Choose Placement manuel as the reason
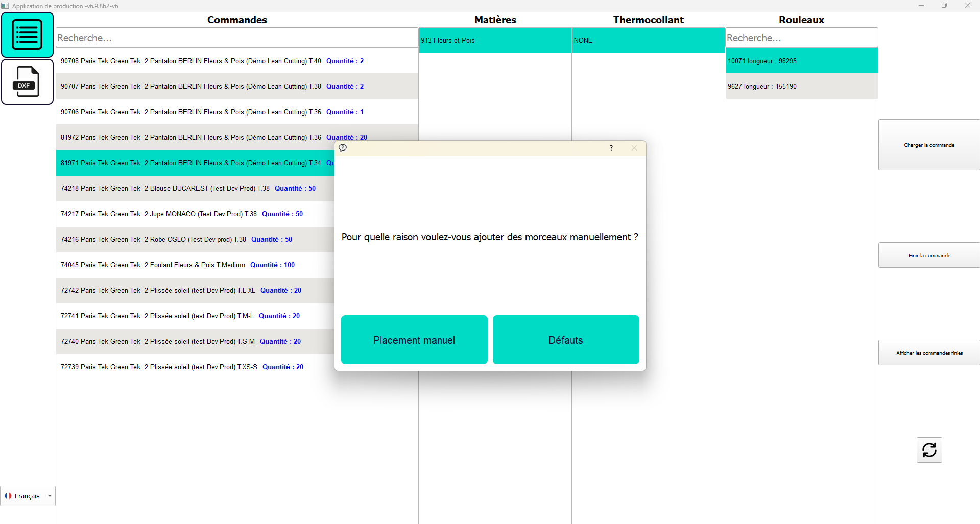The image size is (980, 524). (x=414, y=340)
